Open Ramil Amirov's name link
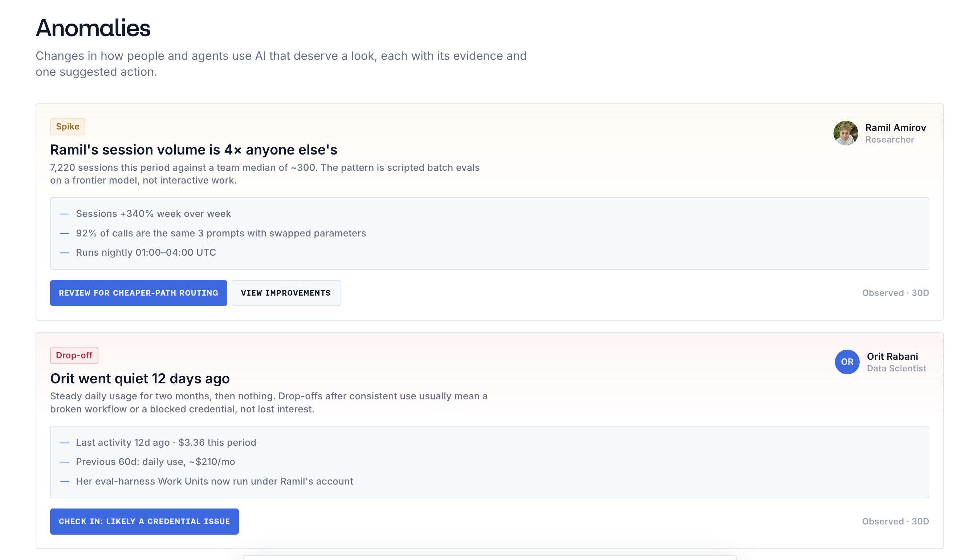This screenshot has width=978, height=560. tap(896, 128)
